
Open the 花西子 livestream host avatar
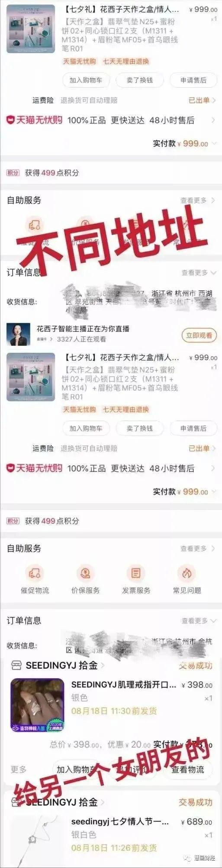(18, 334)
